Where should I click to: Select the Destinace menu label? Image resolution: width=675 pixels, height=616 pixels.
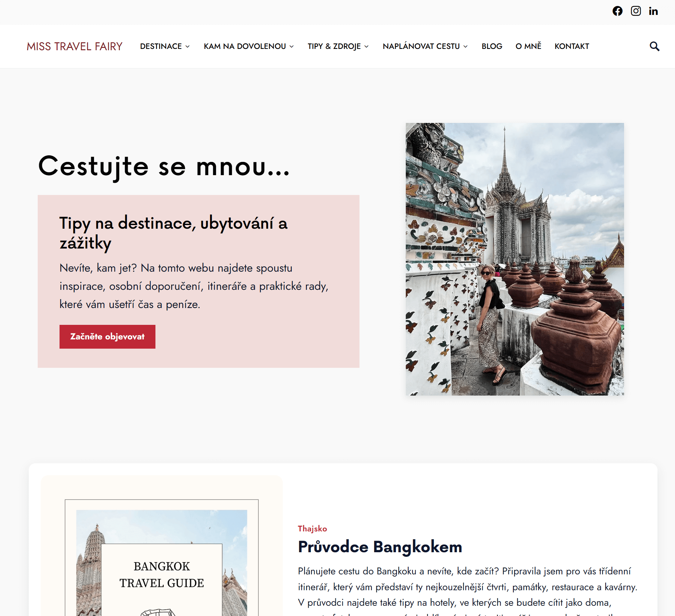[x=161, y=46]
